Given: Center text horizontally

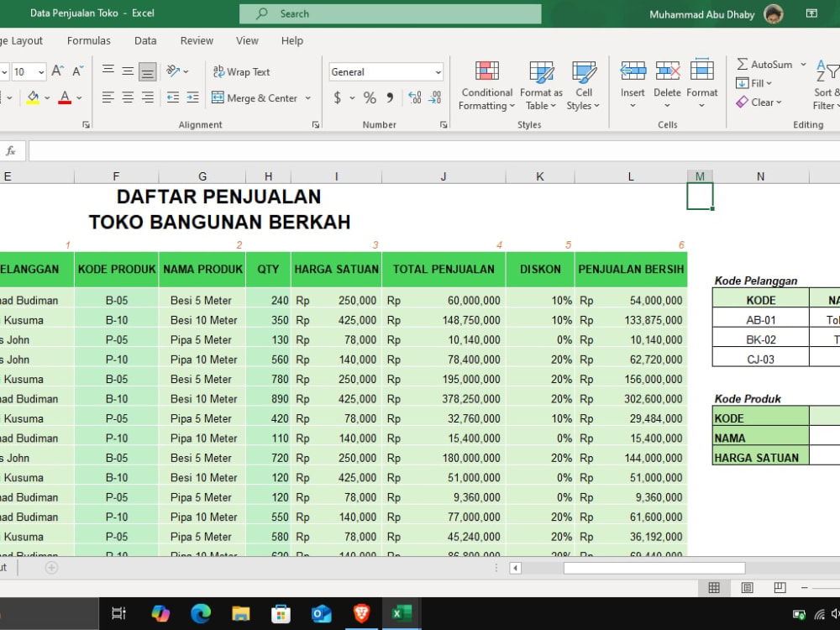Looking at the screenshot, I should pos(128,97).
